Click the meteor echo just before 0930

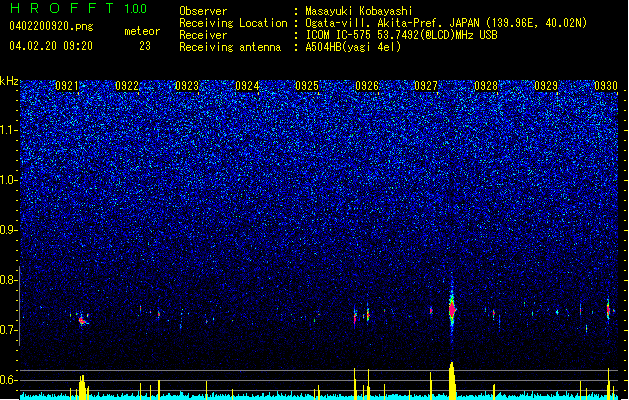(608, 309)
